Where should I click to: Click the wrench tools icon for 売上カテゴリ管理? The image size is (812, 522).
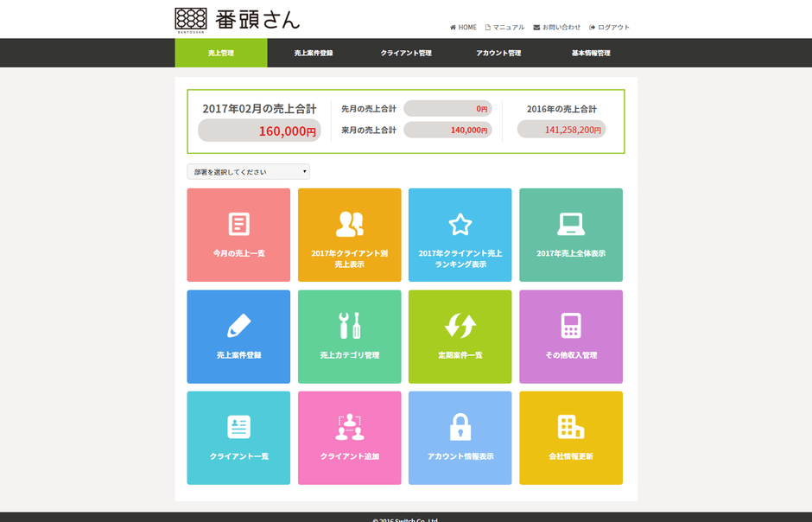click(x=349, y=326)
